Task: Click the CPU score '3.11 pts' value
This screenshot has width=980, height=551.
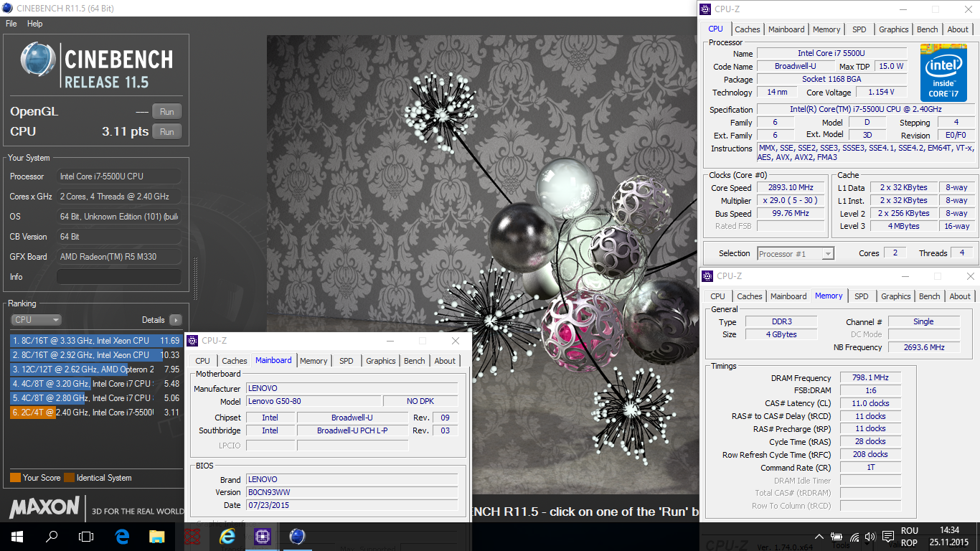Action: [x=126, y=132]
